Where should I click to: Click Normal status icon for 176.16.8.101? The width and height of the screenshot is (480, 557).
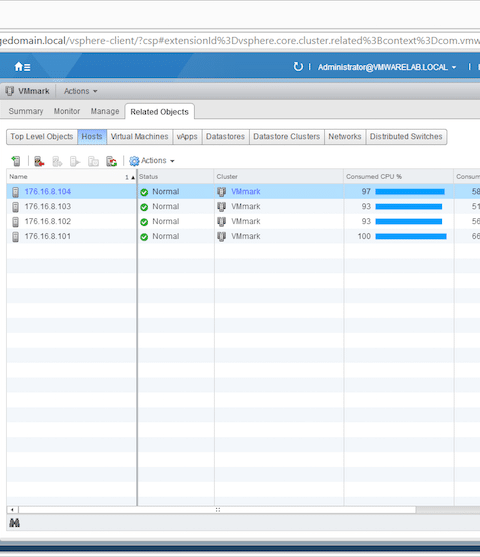[x=144, y=237]
